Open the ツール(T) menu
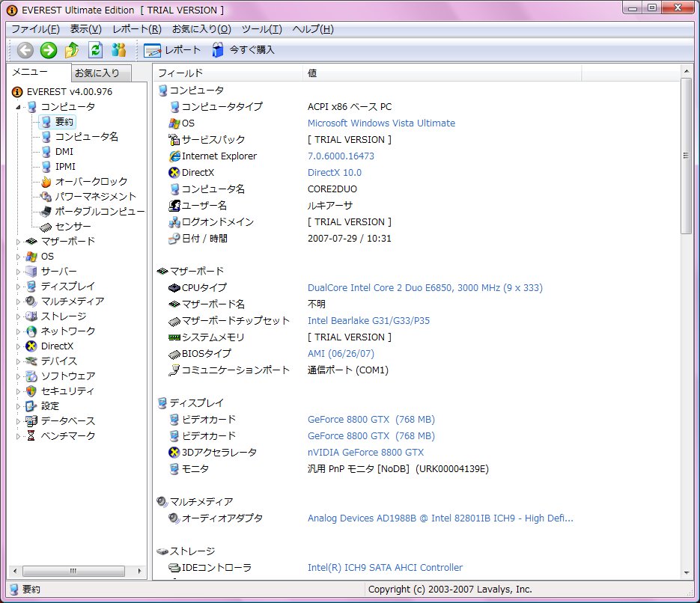Image resolution: width=700 pixels, height=603 pixels. pos(261,29)
